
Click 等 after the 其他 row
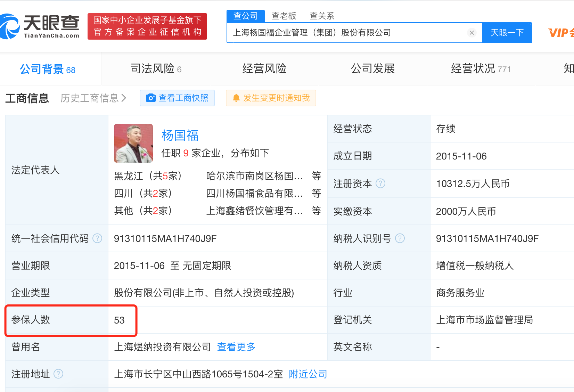point(317,211)
